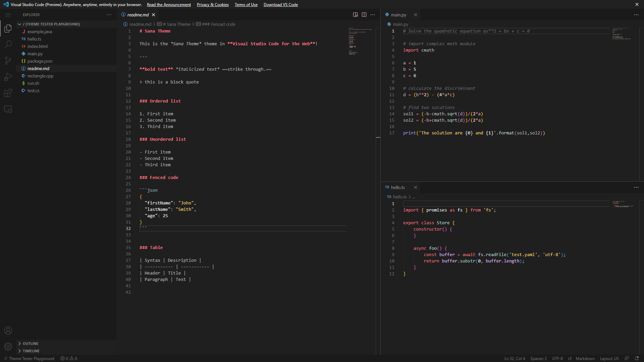Show problems via errors and warnings indicator

(x=69, y=358)
